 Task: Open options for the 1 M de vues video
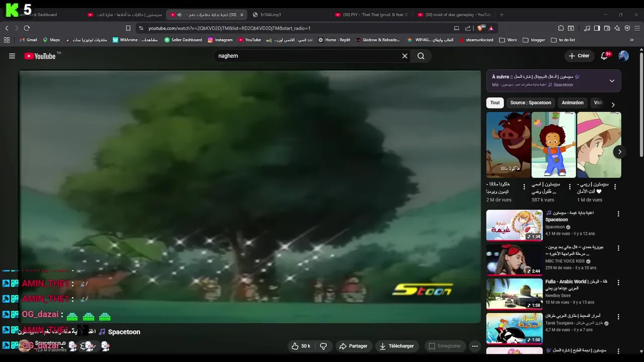click(615, 187)
